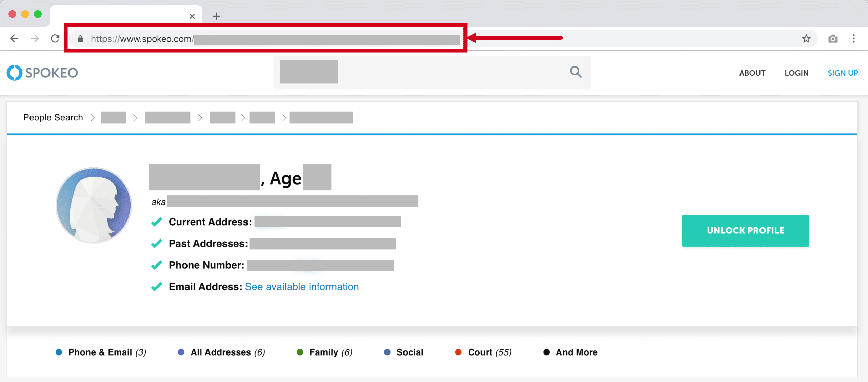Click the browser back arrow
Viewport: 868px width, 382px height.
tap(14, 38)
